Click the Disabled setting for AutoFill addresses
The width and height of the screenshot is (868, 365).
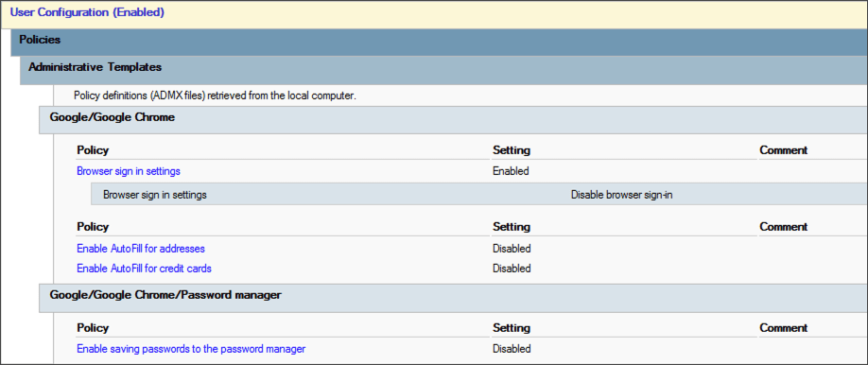point(512,248)
